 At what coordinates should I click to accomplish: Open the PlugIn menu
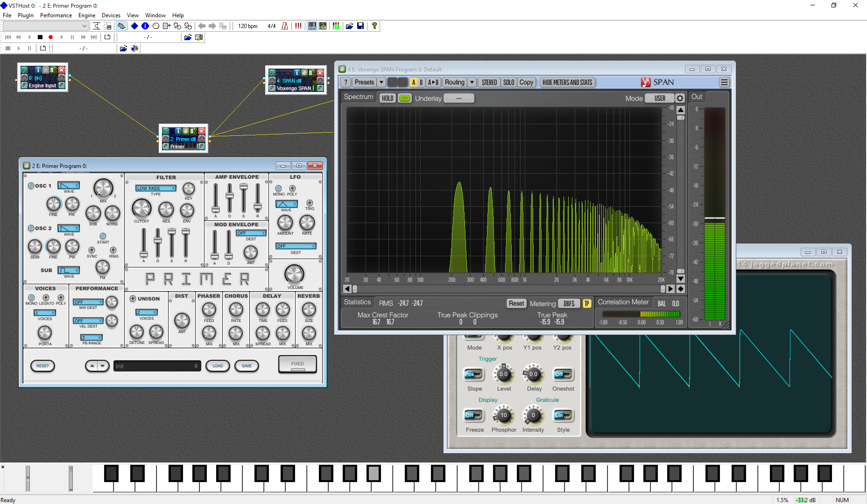(25, 15)
